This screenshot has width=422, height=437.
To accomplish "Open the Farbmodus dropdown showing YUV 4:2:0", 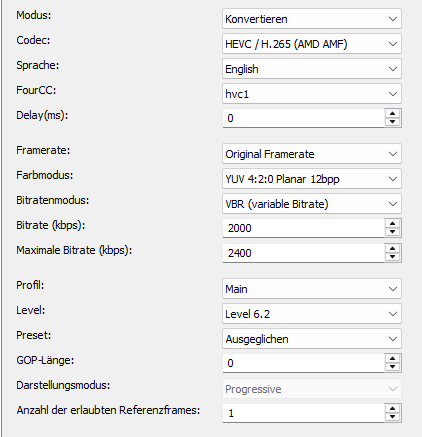I will [x=312, y=179].
